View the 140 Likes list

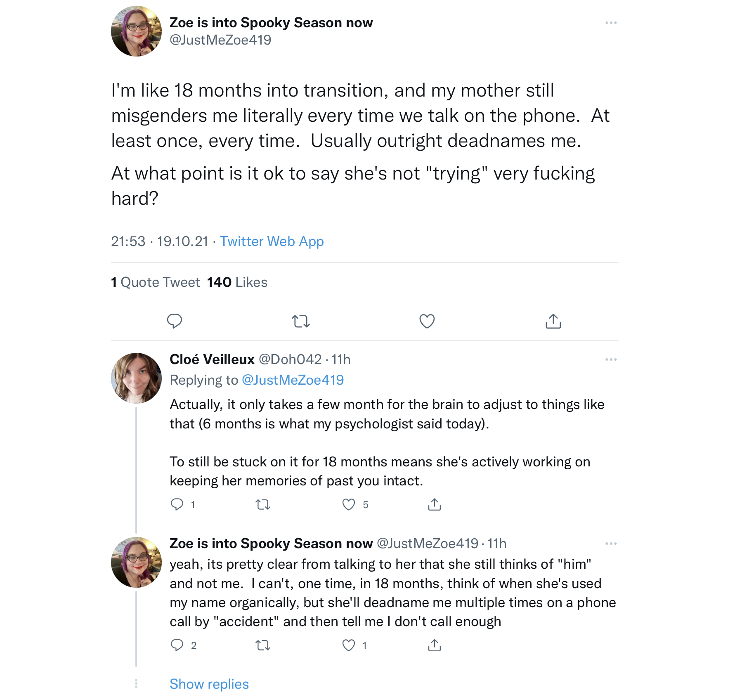(237, 282)
